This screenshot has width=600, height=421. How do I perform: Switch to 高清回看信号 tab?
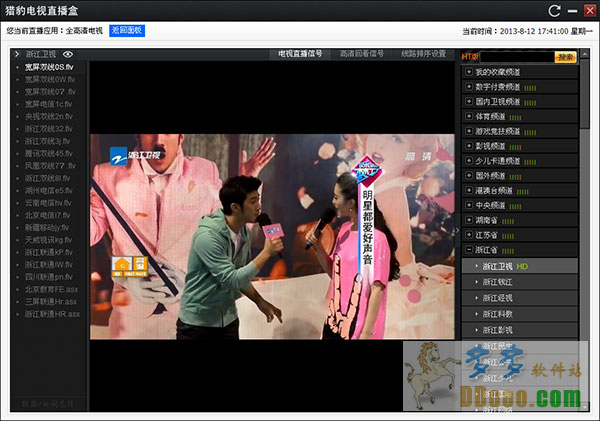[362, 54]
